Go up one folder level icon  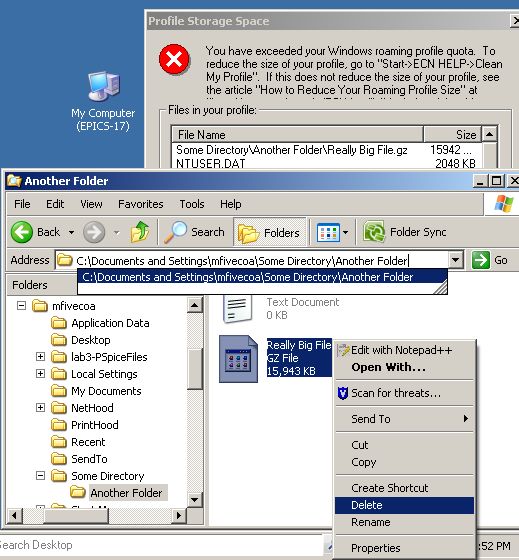tap(140, 232)
